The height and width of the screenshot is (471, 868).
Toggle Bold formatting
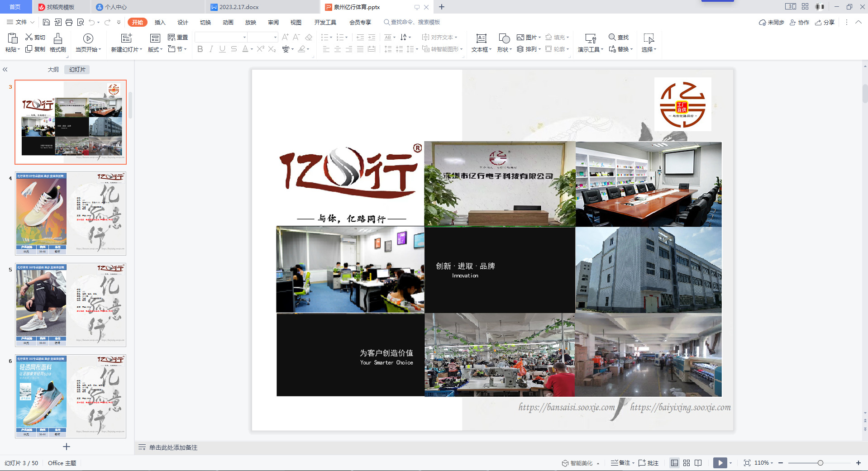point(200,49)
